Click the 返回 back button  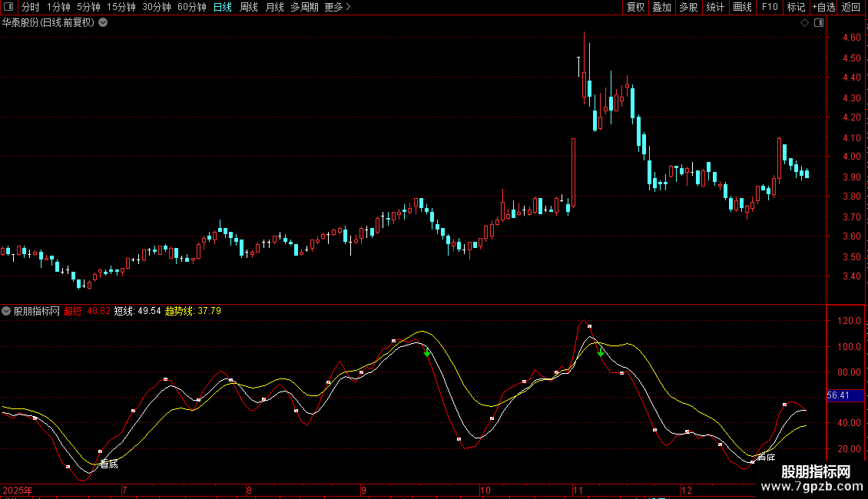click(x=851, y=7)
